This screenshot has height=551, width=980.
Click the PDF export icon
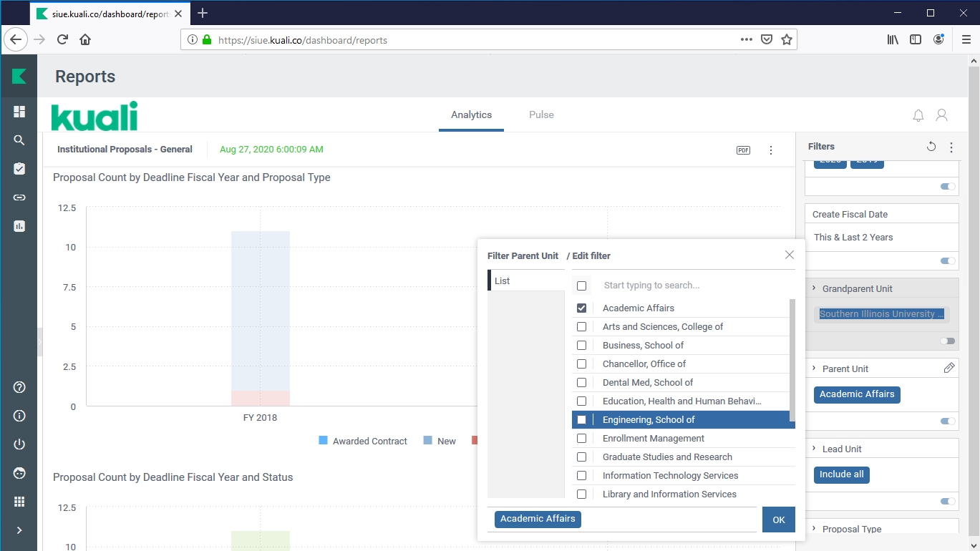click(x=743, y=150)
